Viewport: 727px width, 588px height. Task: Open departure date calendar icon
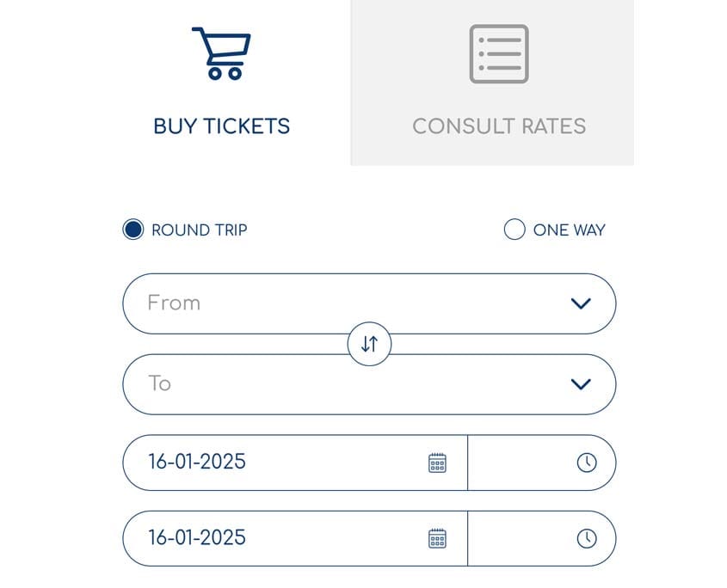point(437,462)
